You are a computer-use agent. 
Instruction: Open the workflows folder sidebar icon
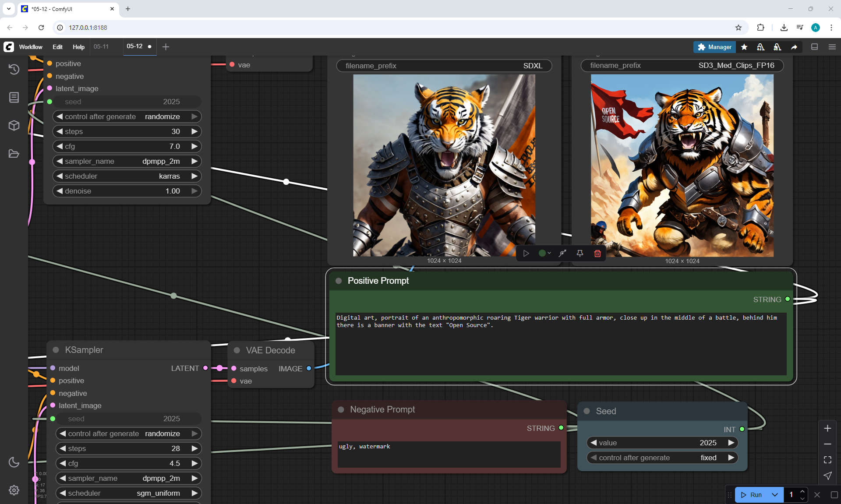coord(14,154)
